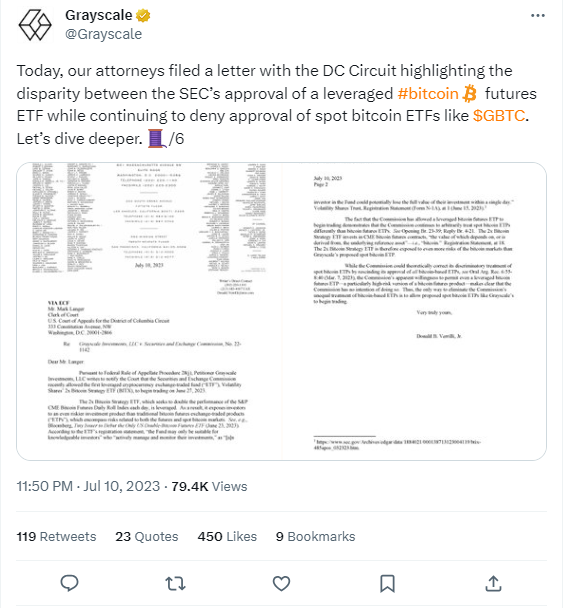Screen dimensions: 564x608
Task: Open the three-dot more options menu
Action: coord(537,16)
